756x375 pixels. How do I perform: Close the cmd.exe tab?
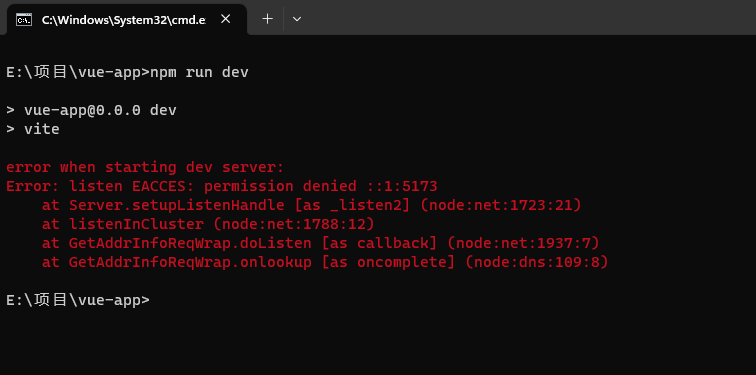(x=225, y=19)
